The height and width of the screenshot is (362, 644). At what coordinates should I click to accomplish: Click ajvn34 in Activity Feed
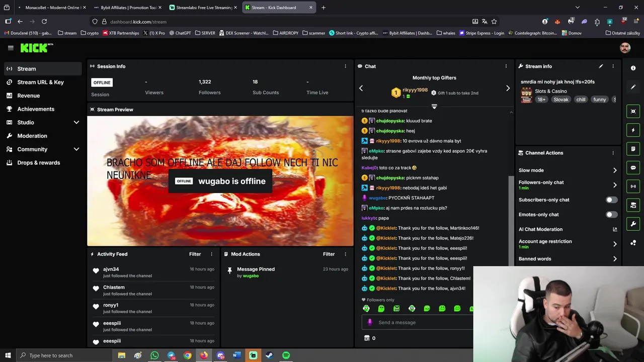click(x=111, y=269)
